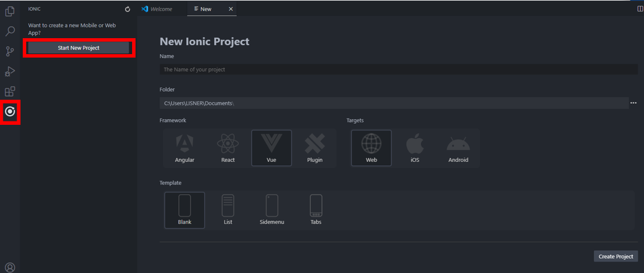Click the Create Project button
The width and height of the screenshot is (644, 273).
[x=616, y=256]
